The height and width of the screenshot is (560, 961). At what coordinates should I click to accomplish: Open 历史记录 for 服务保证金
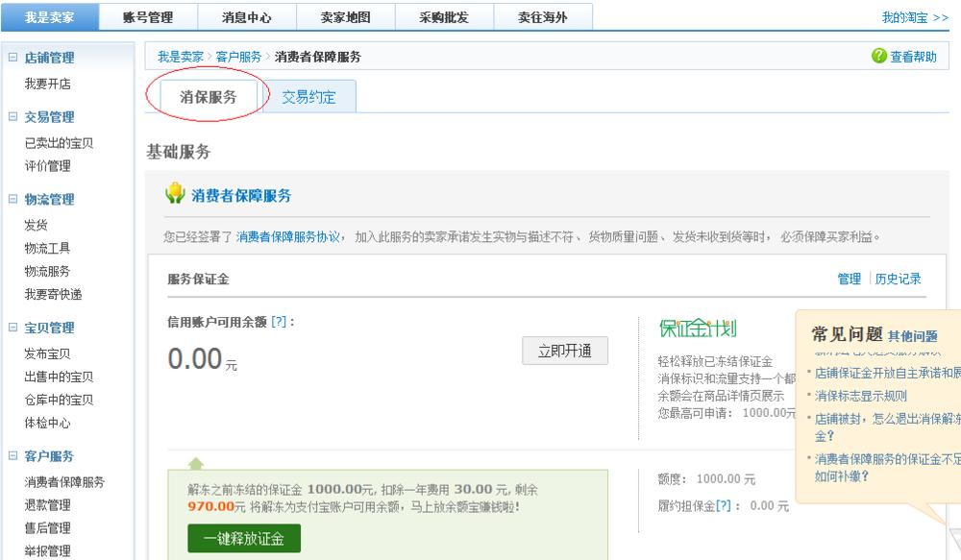(x=898, y=279)
